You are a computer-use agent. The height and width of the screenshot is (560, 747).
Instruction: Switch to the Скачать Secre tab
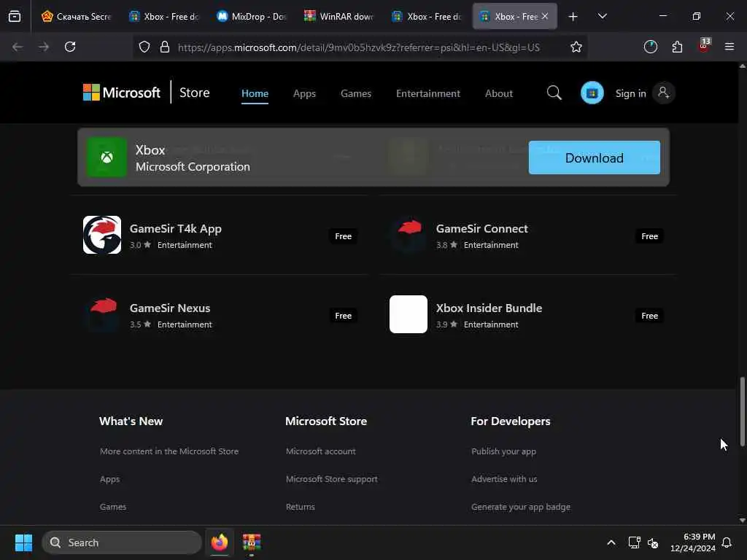coord(76,16)
